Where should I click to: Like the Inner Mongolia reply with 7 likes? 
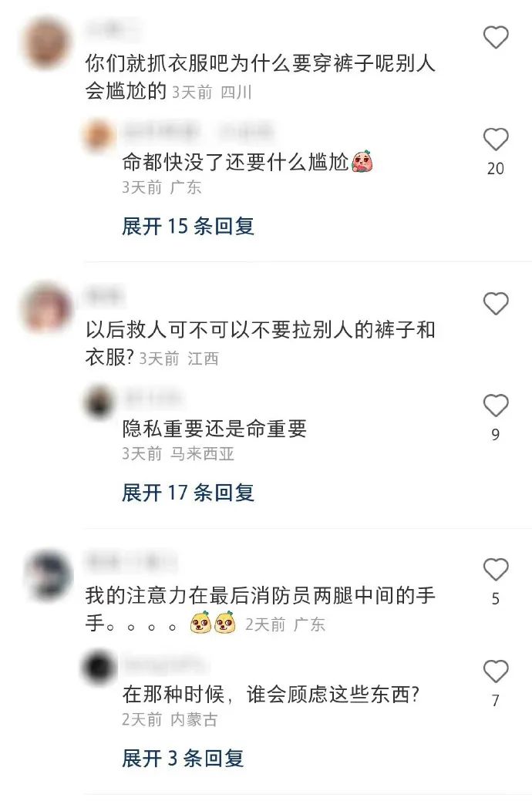[x=496, y=671]
